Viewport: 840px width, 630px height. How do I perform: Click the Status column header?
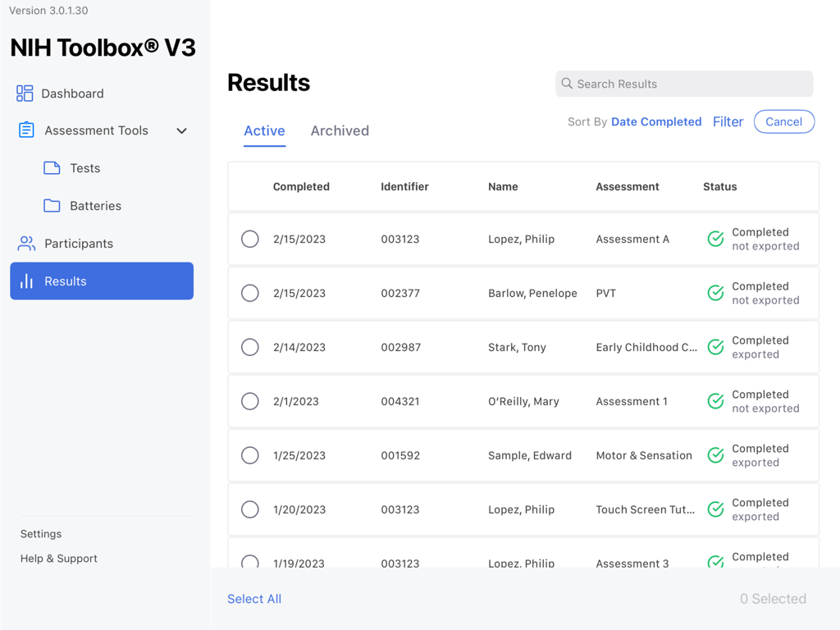720,186
